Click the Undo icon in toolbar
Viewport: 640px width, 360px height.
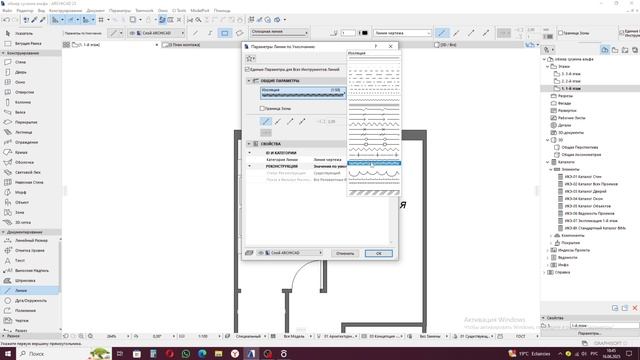tap(6, 20)
